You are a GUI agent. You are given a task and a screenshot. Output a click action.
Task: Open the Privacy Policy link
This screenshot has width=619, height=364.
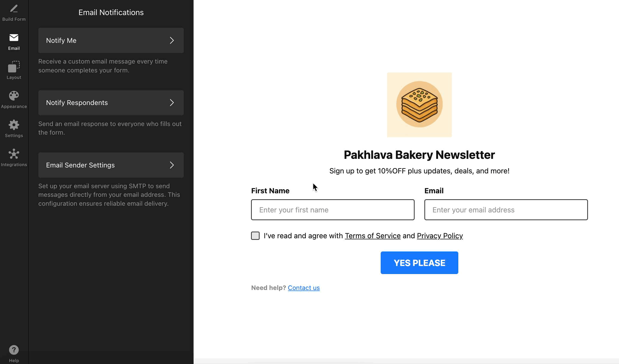click(440, 236)
